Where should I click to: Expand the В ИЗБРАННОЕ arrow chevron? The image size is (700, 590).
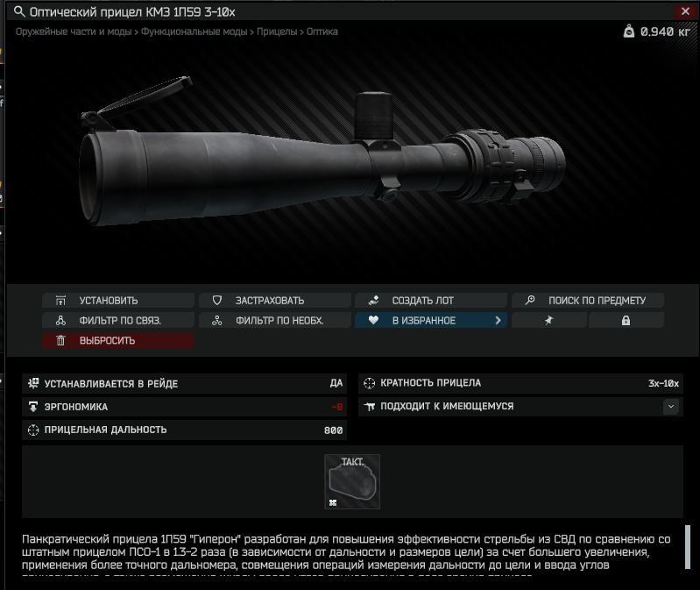498,320
